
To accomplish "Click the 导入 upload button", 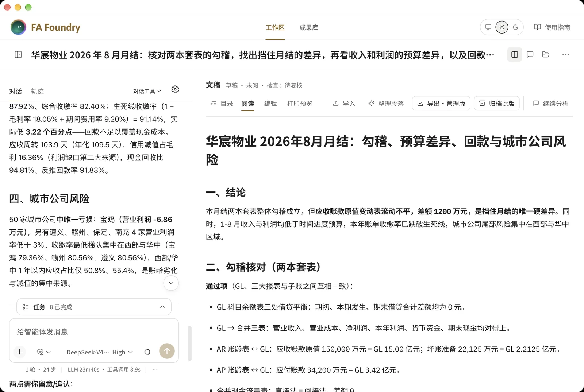I will [344, 104].
